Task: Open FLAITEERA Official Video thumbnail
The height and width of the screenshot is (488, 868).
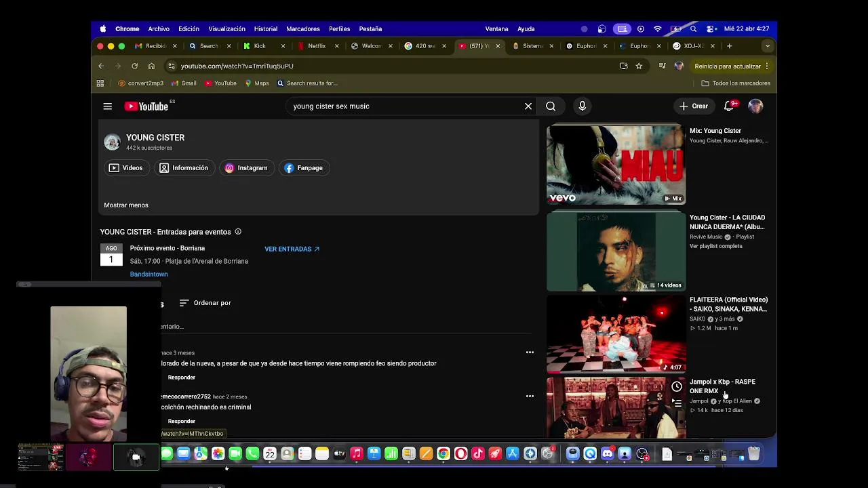Action: click(x=616, y=333)
